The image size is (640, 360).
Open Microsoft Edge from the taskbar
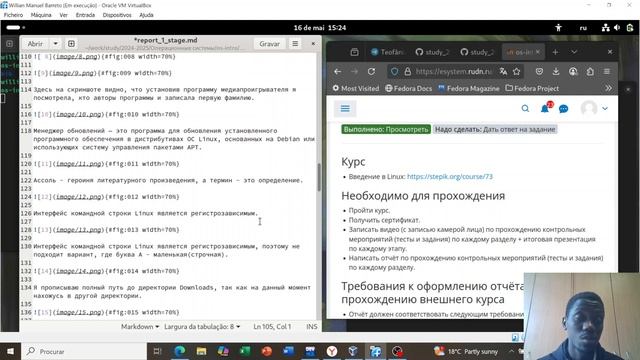coord(180,351)
